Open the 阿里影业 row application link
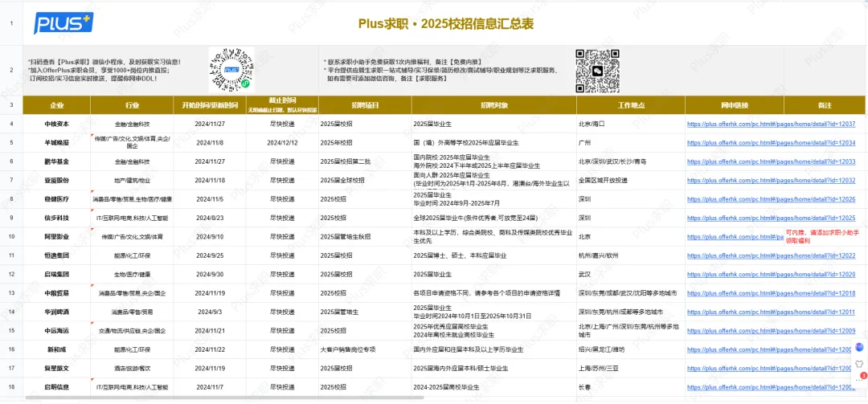This screenshot has width=868, height=404. coord(735,237)
